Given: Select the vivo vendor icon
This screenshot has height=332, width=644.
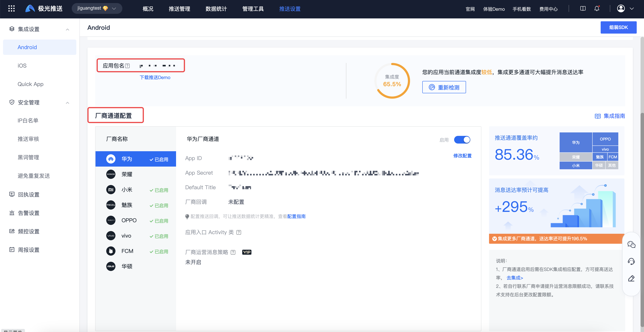Looking at the screenshot, I should click(111, 236).
